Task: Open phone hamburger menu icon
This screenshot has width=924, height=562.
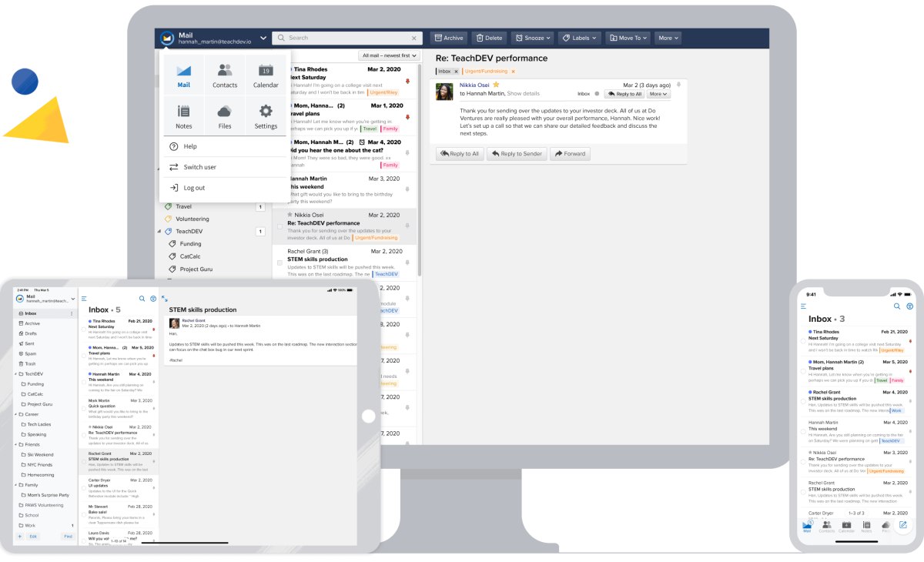Action: pos(803,306)
